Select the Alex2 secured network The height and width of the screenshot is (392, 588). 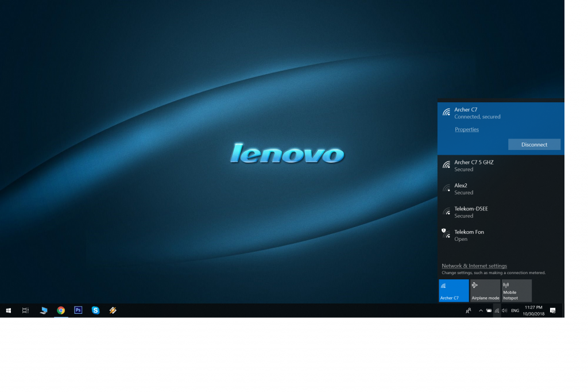pyautogui.click(x=501, y=189)
